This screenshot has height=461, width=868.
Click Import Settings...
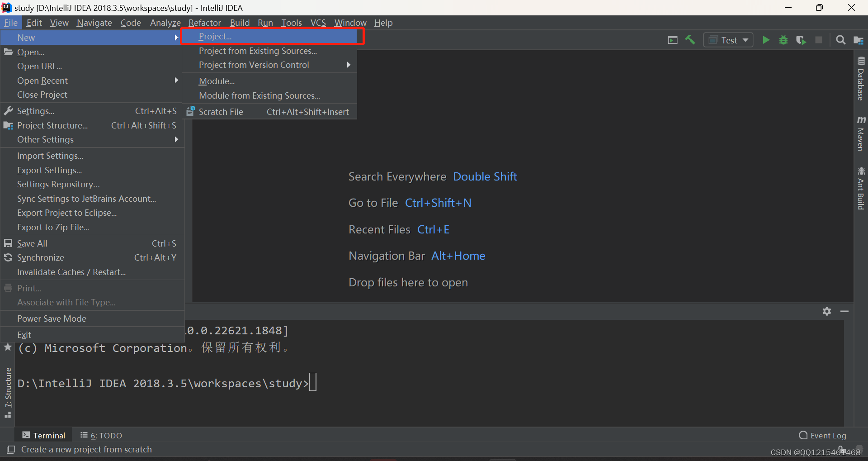click(x=91, y=156)
